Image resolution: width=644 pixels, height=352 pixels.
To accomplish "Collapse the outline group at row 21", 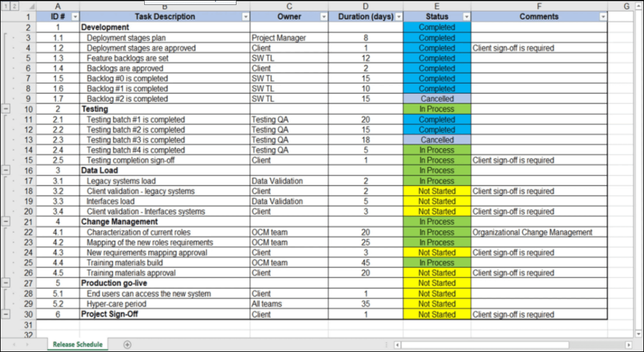I will click(x=6, y=222).
